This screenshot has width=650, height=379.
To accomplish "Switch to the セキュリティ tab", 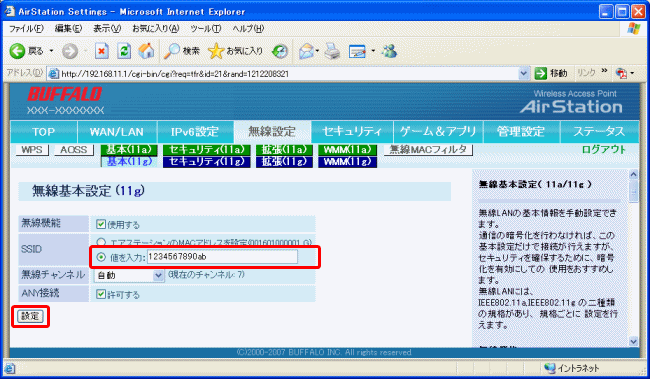I will point(352,132).
